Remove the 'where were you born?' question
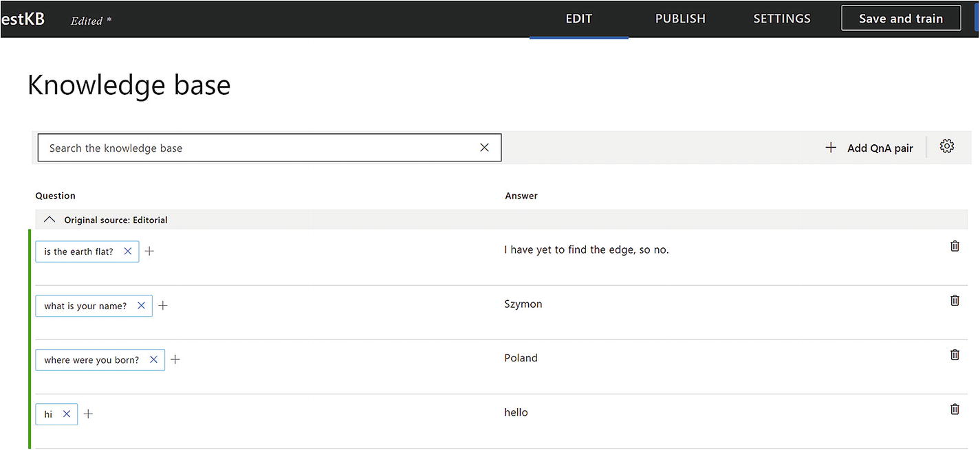The image size is (980, 450). [x=153, y=359]
